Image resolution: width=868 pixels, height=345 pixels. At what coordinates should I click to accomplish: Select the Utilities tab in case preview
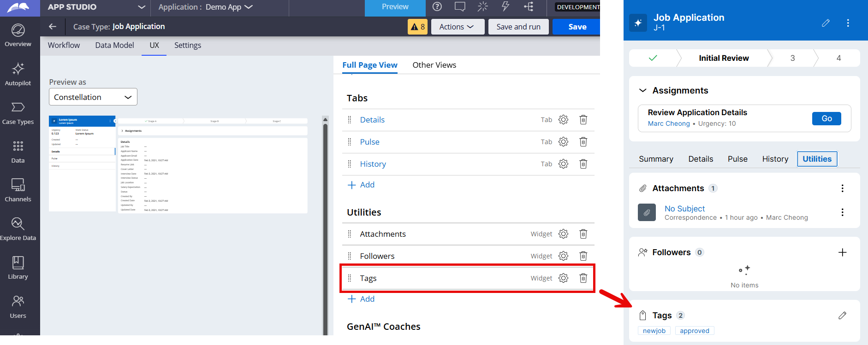817,159
